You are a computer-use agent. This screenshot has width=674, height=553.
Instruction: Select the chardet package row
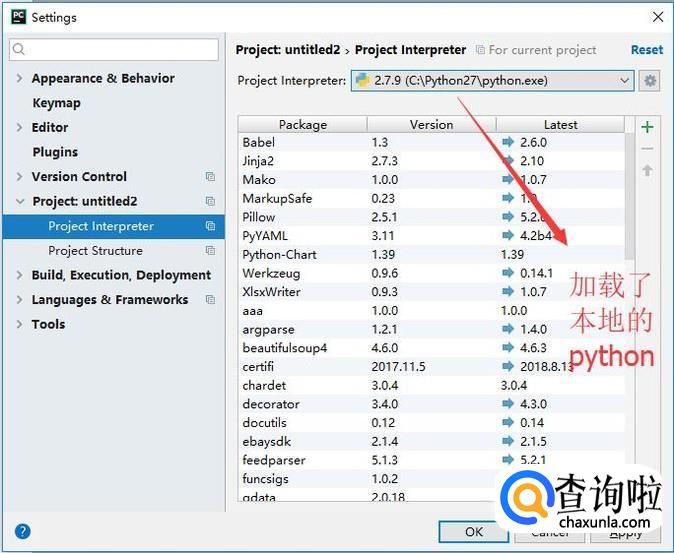431,385
